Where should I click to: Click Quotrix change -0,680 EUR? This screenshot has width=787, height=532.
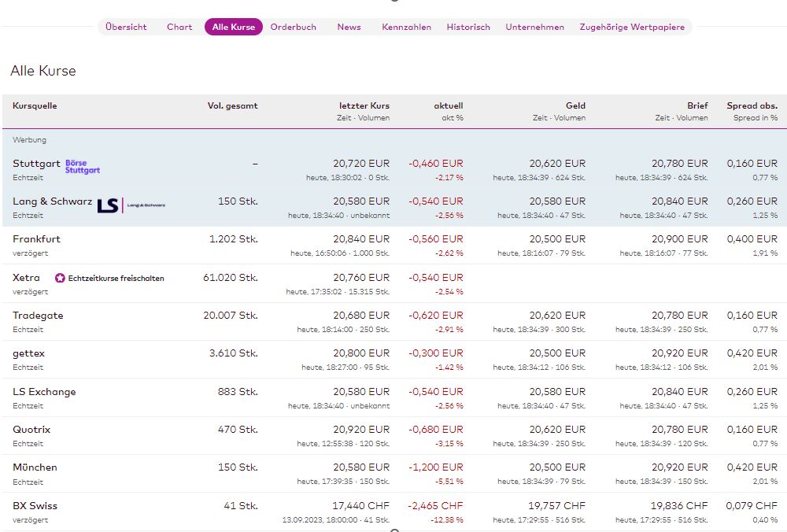tap(436, 430)
